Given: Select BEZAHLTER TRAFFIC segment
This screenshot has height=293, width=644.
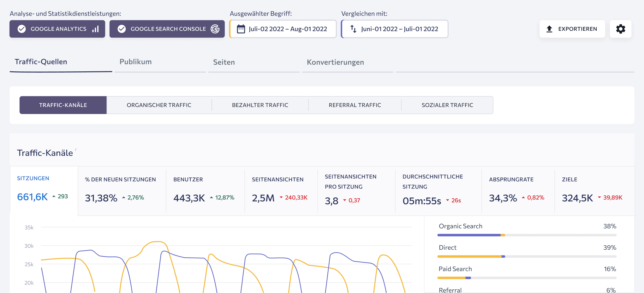Looking at the screenshot, I should (x=260, y=105).
